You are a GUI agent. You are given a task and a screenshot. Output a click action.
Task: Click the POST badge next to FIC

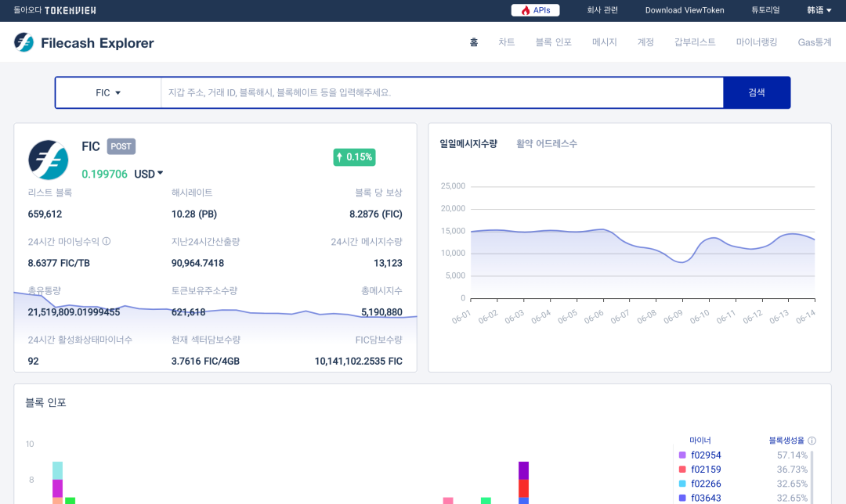pyautogui.click(x=121, y=146)
